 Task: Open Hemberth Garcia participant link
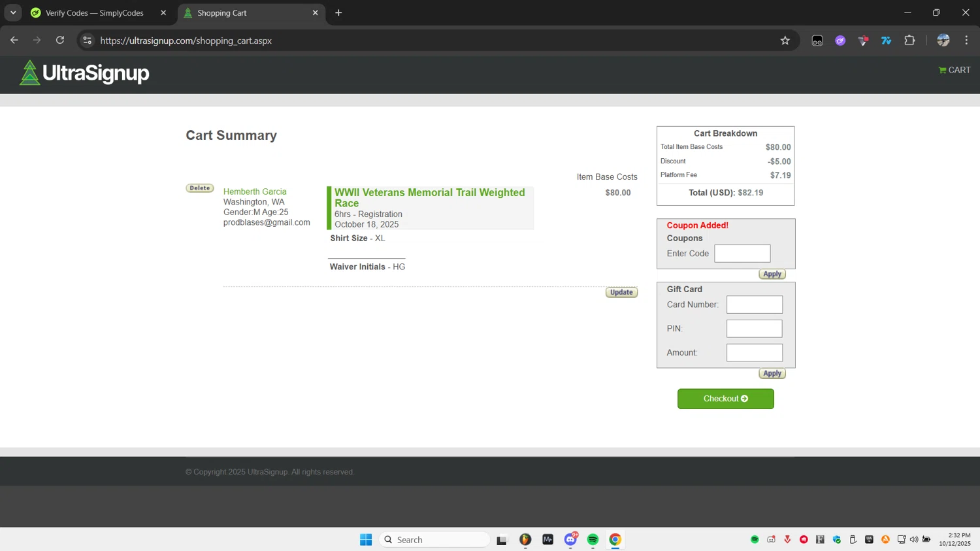(x=255, y=192)
